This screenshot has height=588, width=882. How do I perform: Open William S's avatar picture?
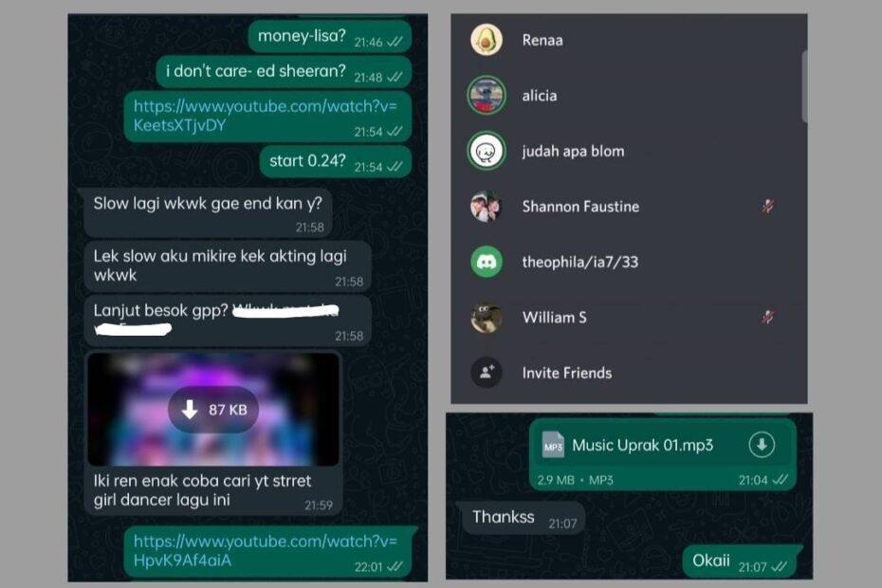tap(487, 318)
